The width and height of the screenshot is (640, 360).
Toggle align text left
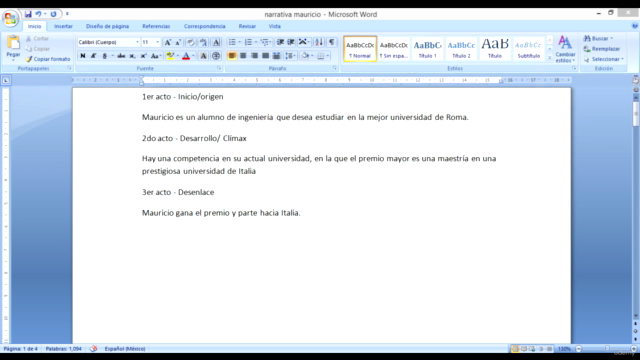pos(232,56)
